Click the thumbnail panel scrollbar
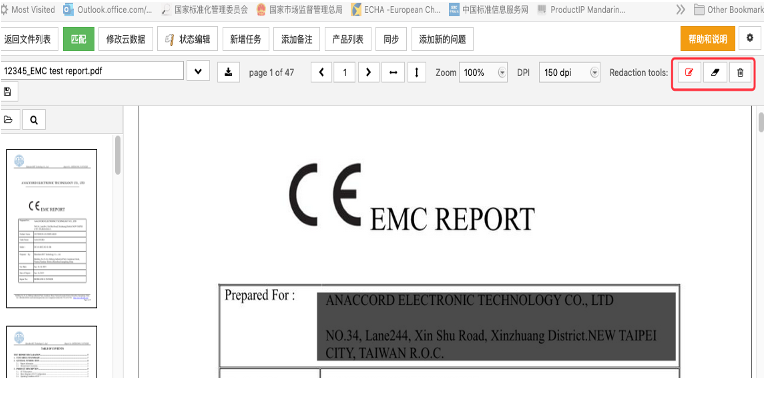Screen dimensions: 765x397 [x=118, y=155]
